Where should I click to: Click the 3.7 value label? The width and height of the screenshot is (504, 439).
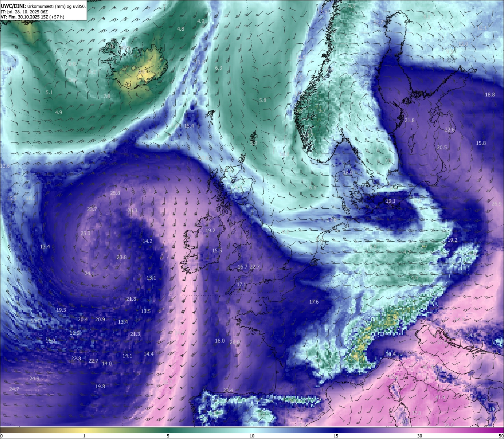pos(322,111)
